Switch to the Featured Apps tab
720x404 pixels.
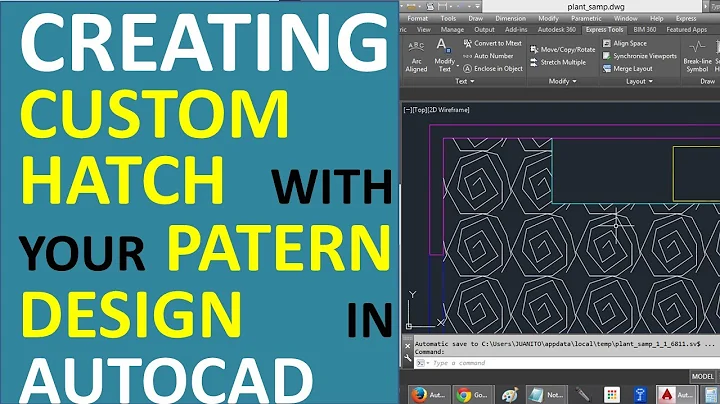click(x=686, y=29)
